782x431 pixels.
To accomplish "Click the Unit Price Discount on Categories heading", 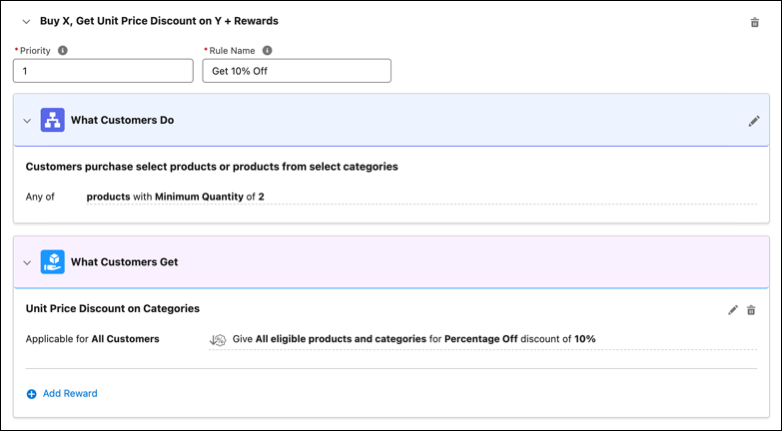I will click(113, 308).
